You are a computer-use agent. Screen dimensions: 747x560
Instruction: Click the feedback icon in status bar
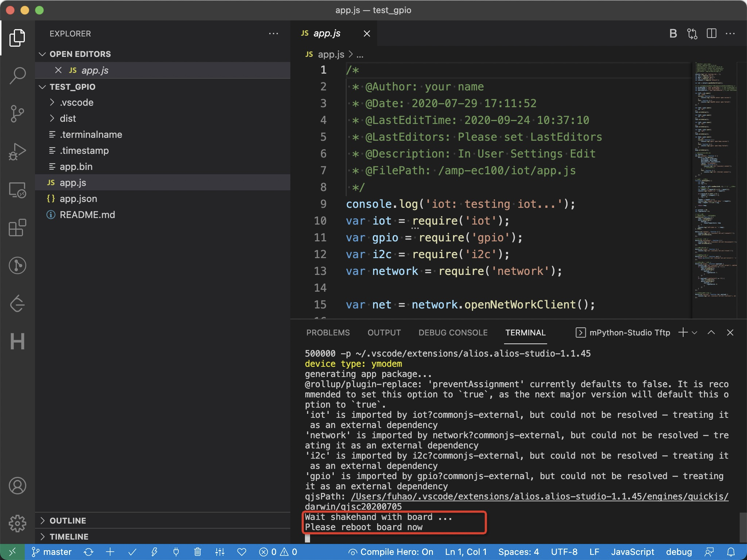[709, 552]
